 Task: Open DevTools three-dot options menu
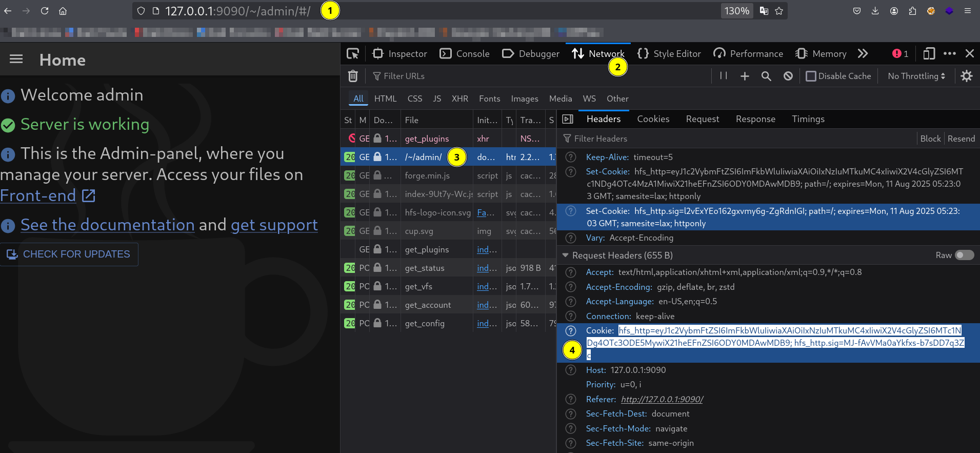click(950, 53)
